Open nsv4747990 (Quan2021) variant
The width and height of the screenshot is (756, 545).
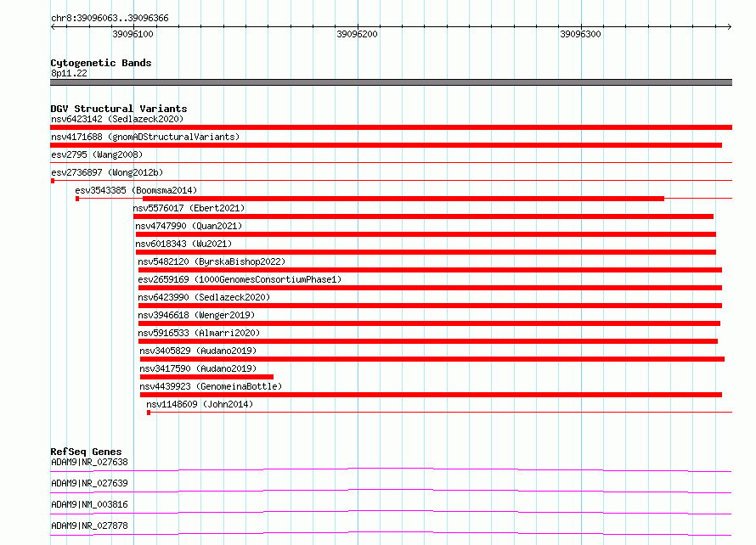click(x=189, y=226)
